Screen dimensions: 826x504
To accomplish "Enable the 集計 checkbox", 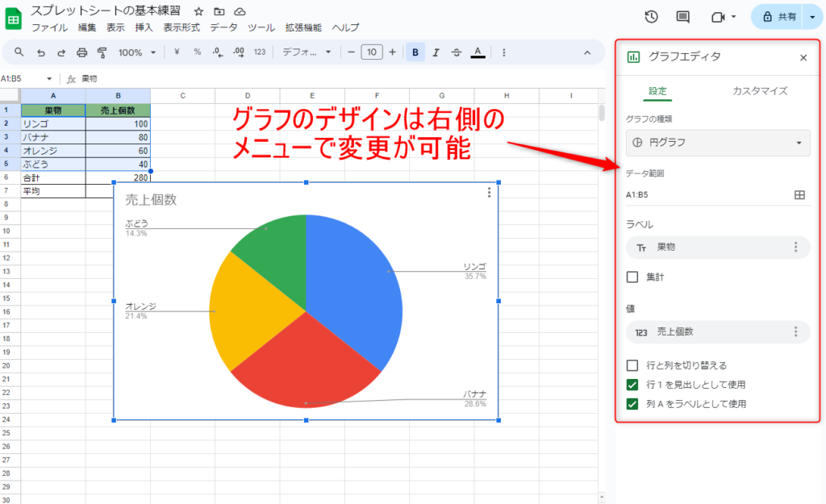I will point(633,277).
